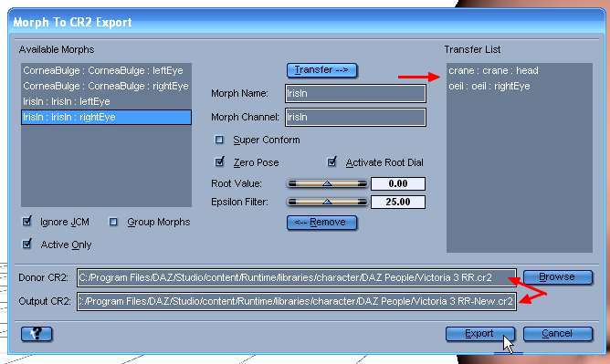This screenshot has height=364, width=610.
Task: Toggle the Zero Pose checkbox
Action: click(219, 161)
